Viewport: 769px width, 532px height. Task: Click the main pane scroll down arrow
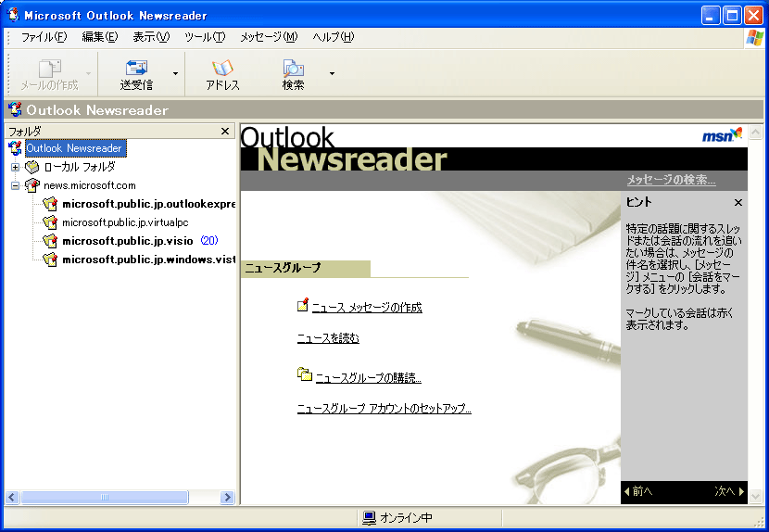(x=756, y=497)
